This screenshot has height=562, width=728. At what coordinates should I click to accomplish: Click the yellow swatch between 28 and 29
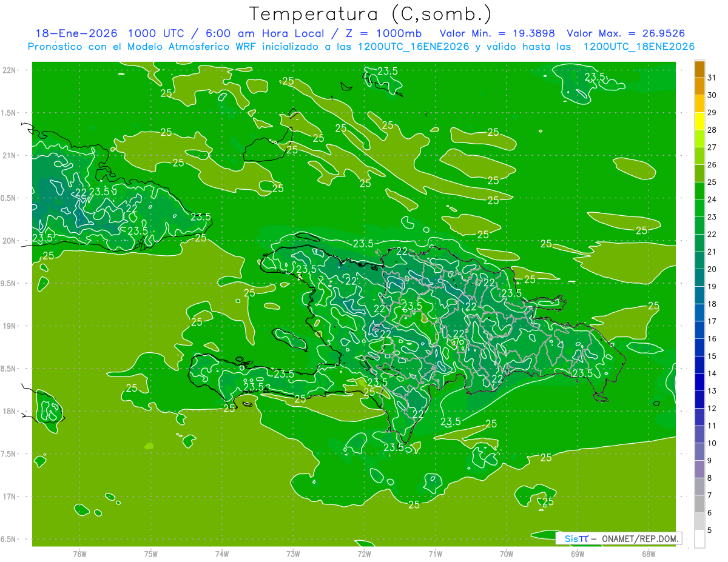[699, 121]
